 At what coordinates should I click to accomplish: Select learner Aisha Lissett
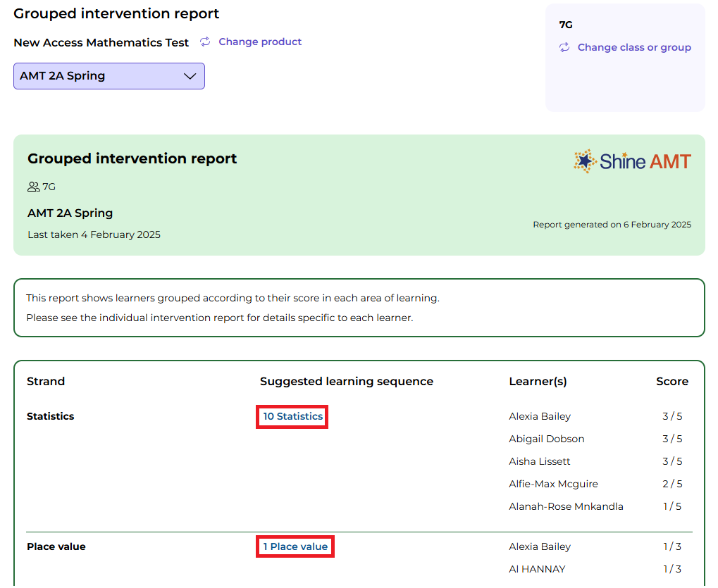coord(539,462)
